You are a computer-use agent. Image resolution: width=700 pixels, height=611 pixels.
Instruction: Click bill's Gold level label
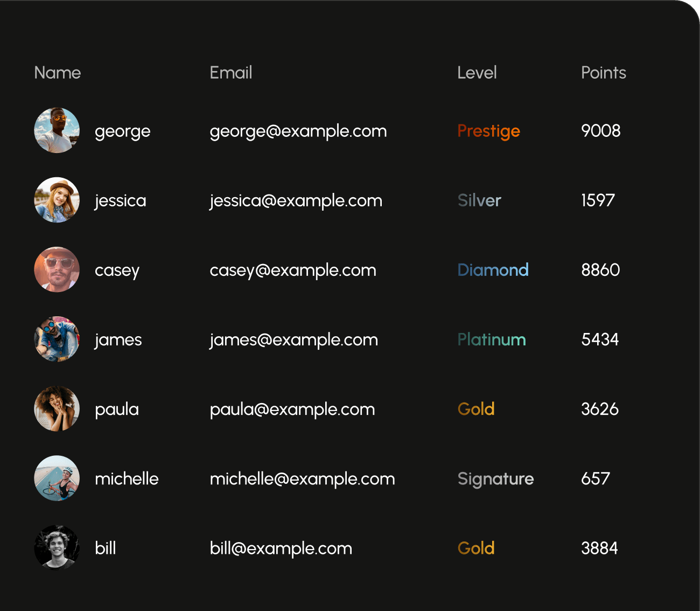pos(476,548)
